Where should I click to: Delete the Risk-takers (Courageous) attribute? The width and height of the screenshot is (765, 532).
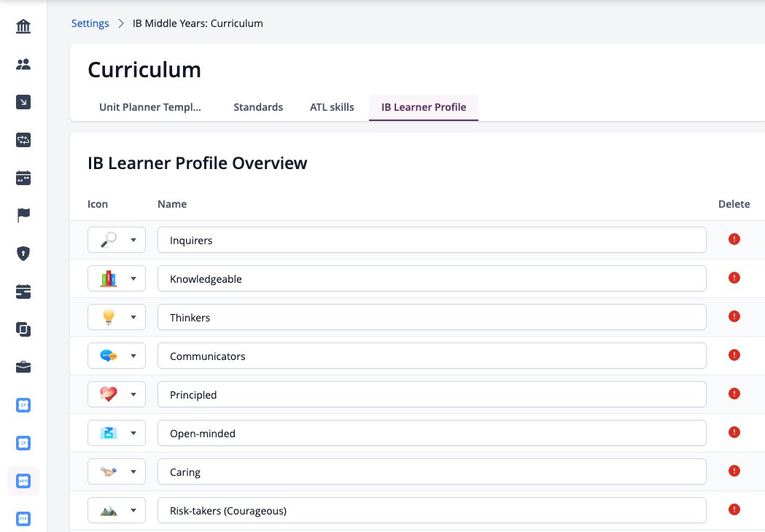click(x=734, y=509)
